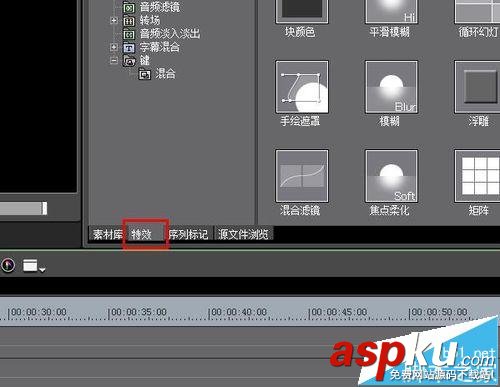
Task: Switch to the 特效 tab
Action: coord(146,234)
